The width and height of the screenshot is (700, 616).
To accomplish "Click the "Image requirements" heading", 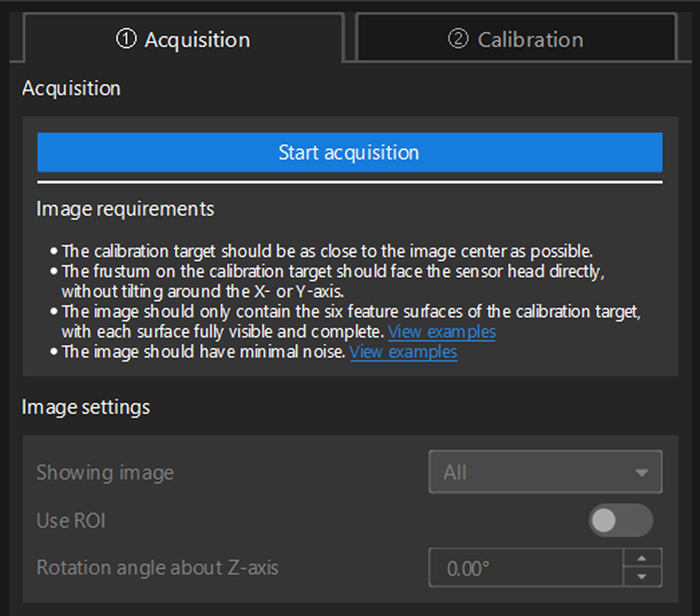I will (x=125, y=209).
